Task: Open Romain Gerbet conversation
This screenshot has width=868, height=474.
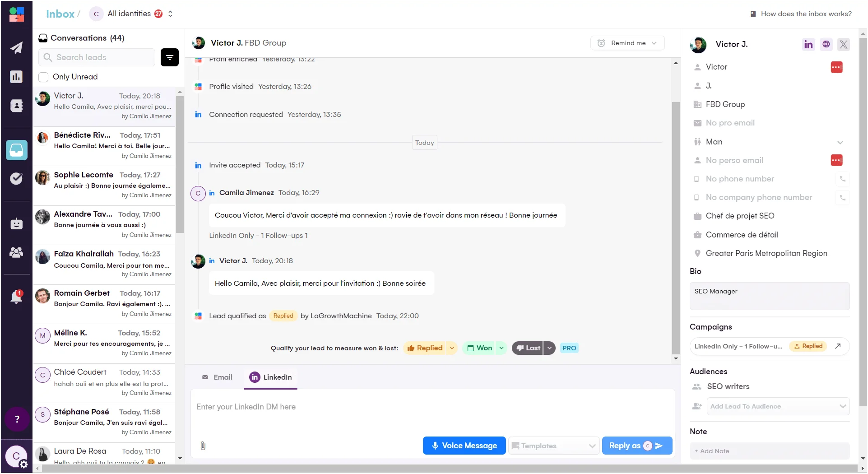Action: point(104,304)
